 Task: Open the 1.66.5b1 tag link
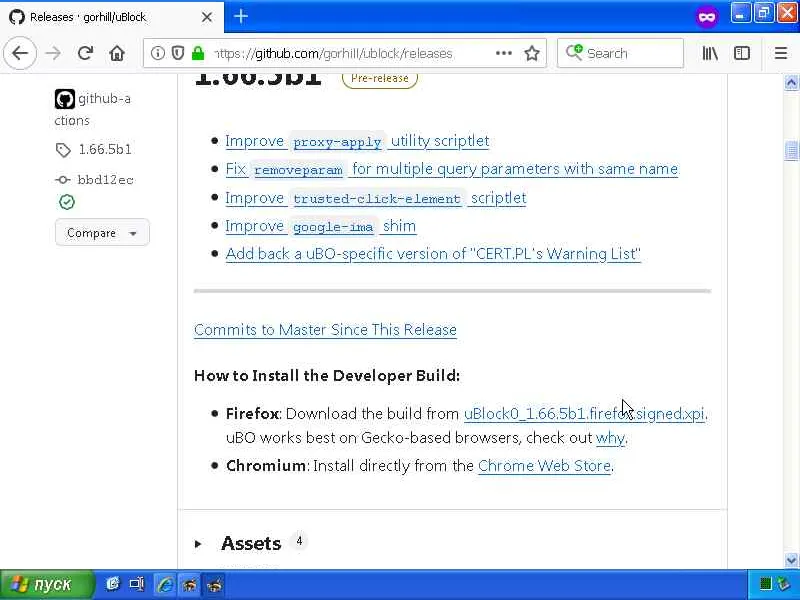pos(105,149)
